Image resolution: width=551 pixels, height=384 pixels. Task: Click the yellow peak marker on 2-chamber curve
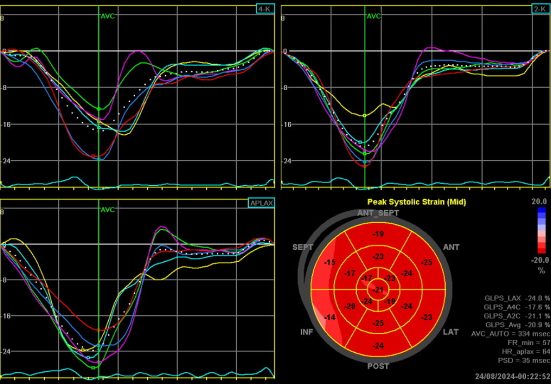[x=365, y=116]
